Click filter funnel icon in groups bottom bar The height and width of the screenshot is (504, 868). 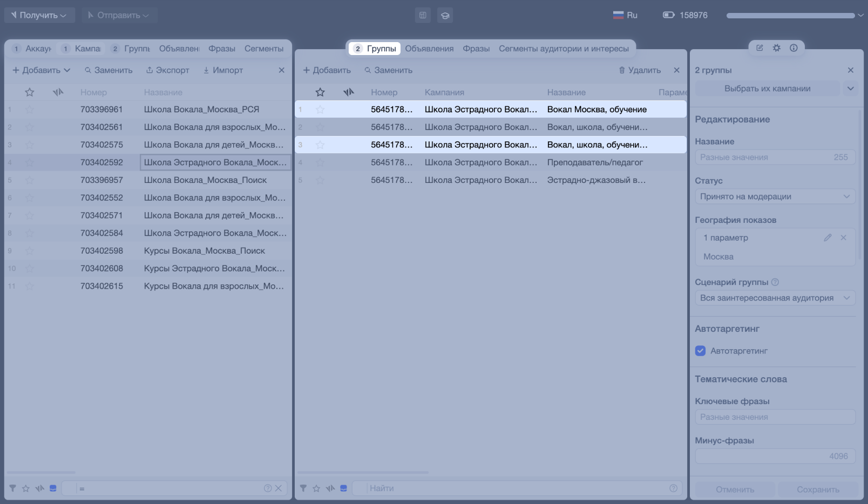click(303, 488)
